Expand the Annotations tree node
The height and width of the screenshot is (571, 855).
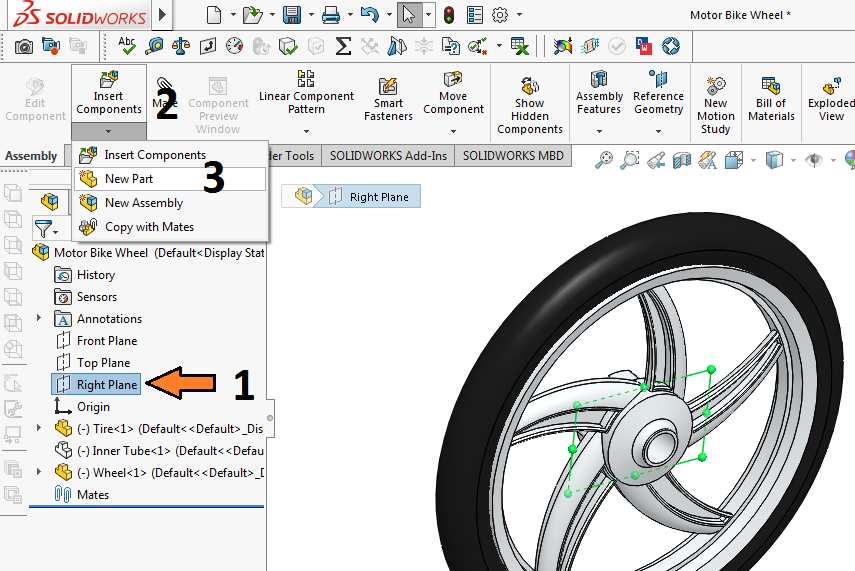coord(39,317)
